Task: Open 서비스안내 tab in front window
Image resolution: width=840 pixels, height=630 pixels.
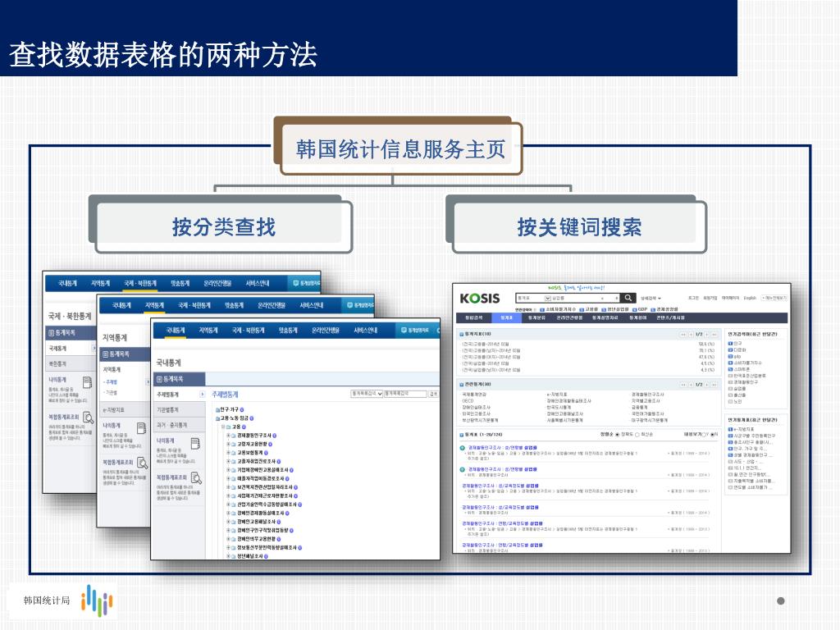Action: (365, 331)
